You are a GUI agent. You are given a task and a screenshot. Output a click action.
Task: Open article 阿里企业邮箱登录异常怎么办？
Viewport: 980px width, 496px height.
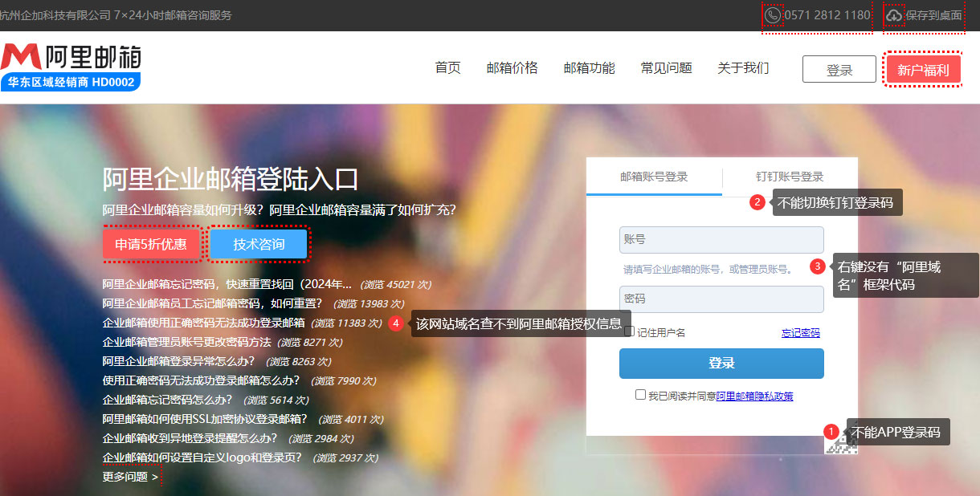click(178, 361)
